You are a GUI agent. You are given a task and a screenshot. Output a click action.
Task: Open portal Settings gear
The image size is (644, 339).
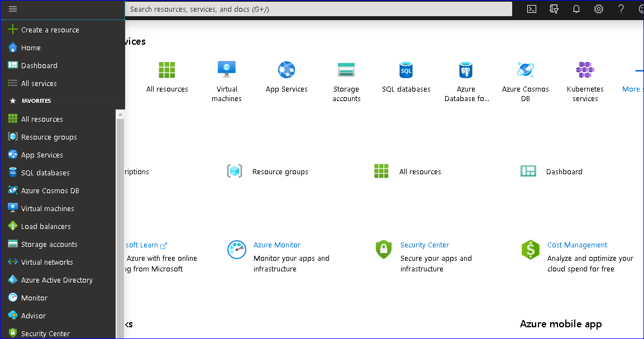[x=599, y=9]
